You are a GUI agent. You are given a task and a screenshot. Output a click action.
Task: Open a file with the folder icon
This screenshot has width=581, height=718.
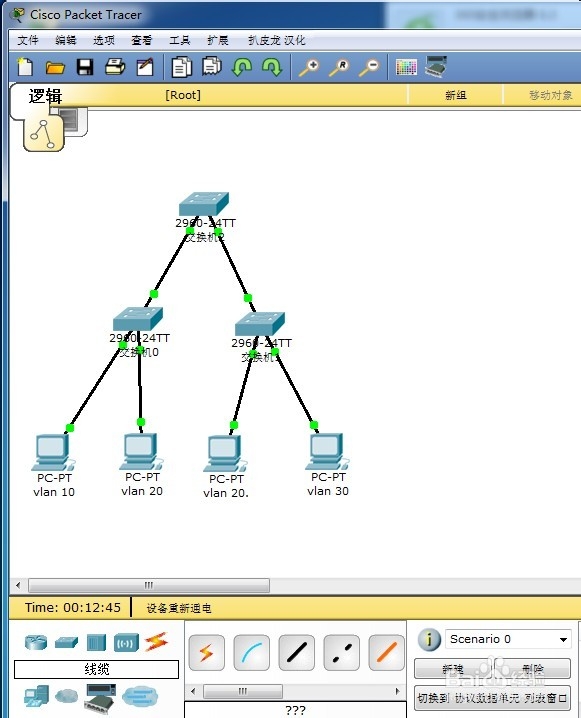click(x=55, y=67)
